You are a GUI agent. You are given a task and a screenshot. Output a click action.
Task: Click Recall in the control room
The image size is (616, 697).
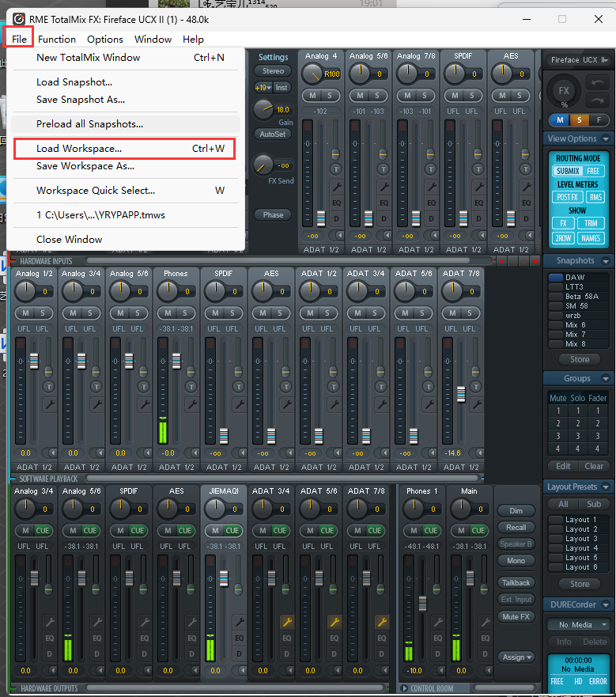(516, 527)
